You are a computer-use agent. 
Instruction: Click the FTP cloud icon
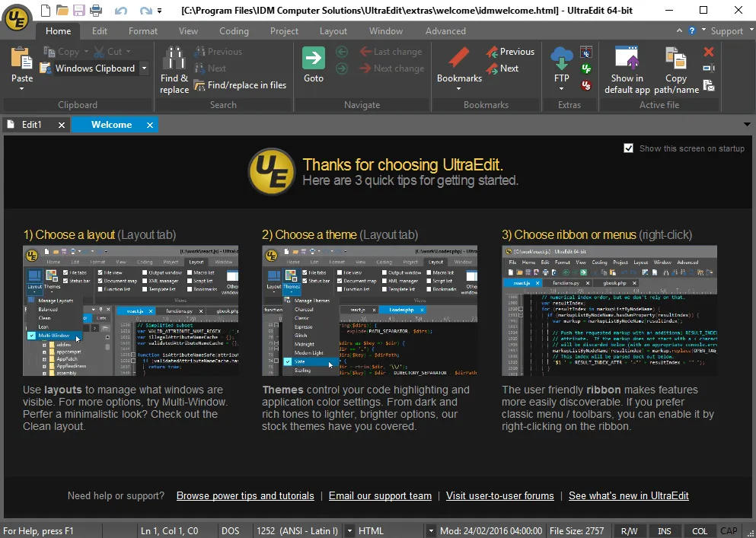click(x=561, y=61)
